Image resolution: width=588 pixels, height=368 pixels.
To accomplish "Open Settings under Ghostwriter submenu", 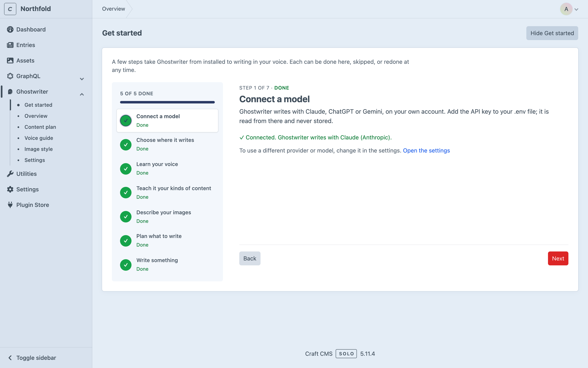I will 35,160.
